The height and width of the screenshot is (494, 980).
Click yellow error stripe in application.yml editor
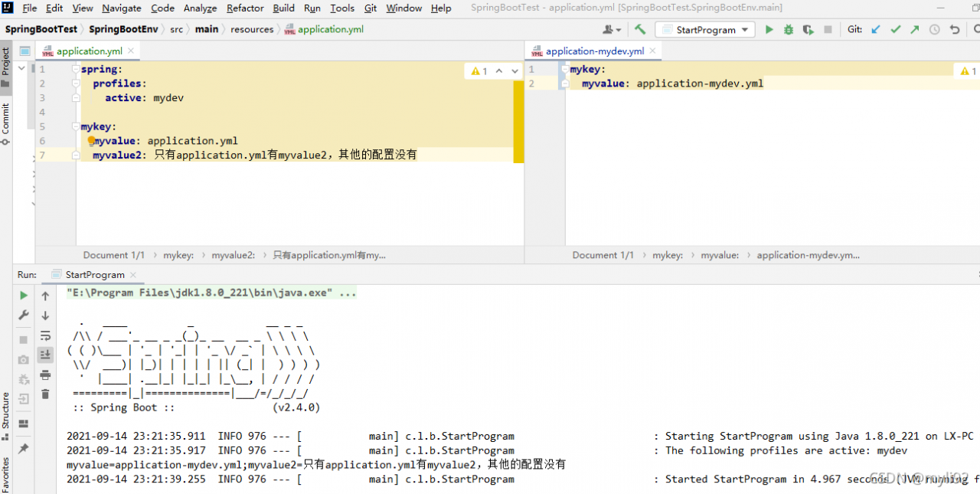518,122
